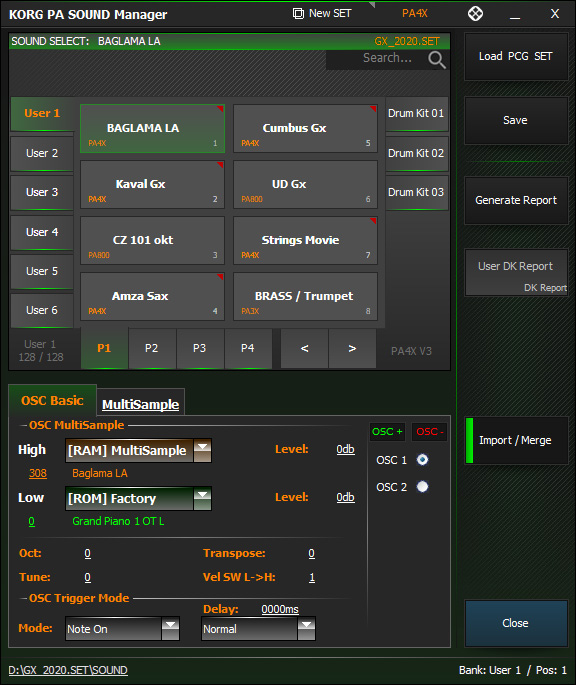Image resolution: width=576 pixels, height=685 pixels.
Task: Click the previous page arrow button
Action: tap(305, 348)
